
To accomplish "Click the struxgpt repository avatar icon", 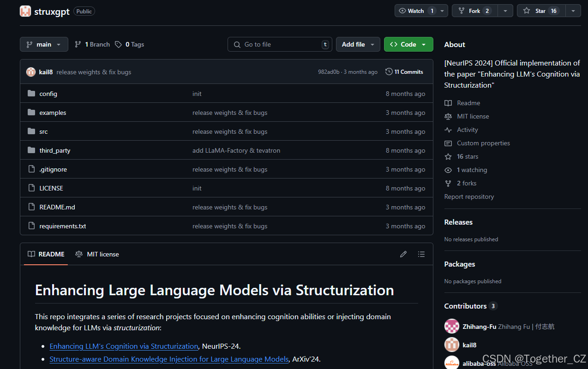I will coord(25,11).
